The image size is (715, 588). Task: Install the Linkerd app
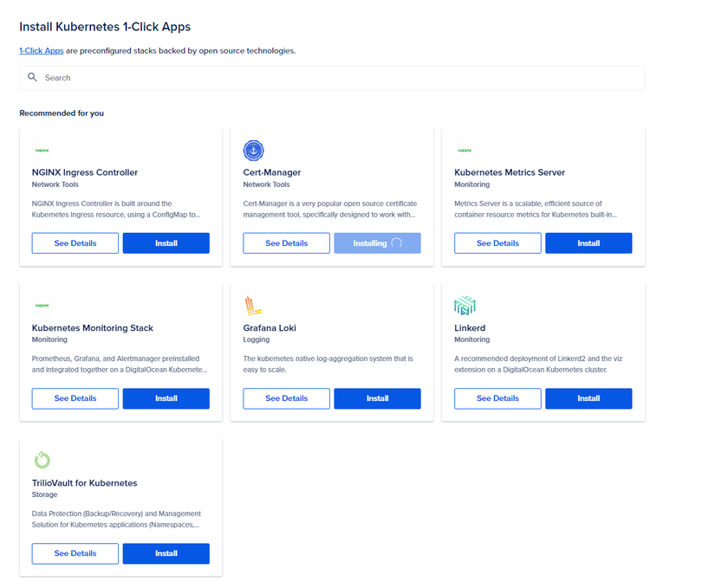[588, 398]
